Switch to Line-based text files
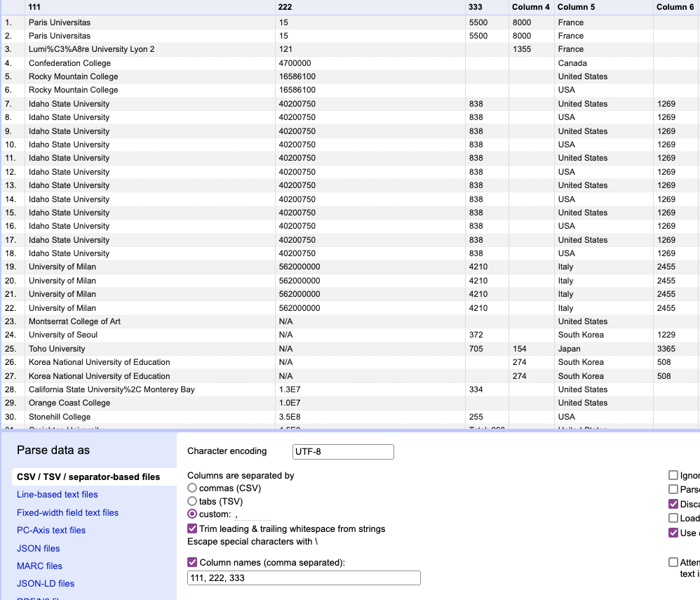Viewport: 700px width, 600px height. click(x=57, y=495)
